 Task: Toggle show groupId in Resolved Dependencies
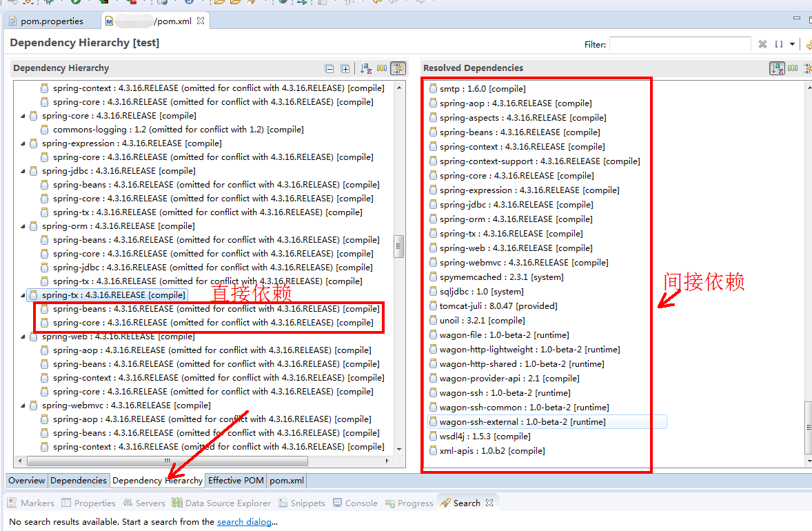point(793,68)
